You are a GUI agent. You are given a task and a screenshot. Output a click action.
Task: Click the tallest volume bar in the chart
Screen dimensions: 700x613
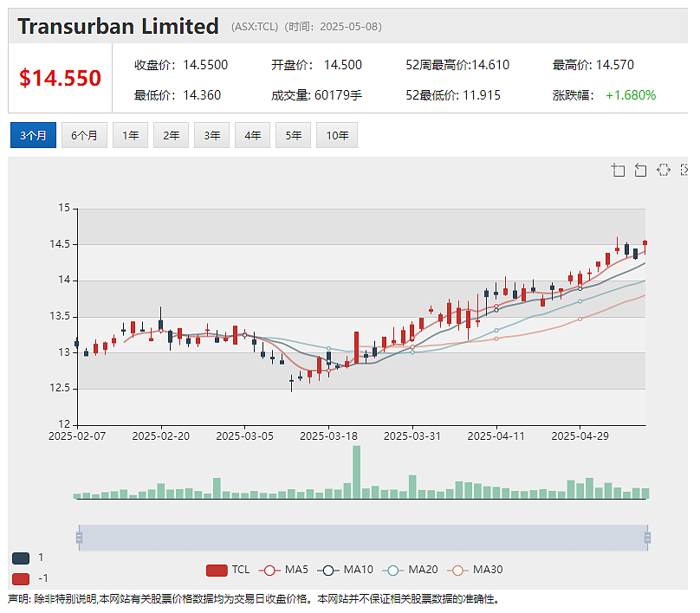356,472
